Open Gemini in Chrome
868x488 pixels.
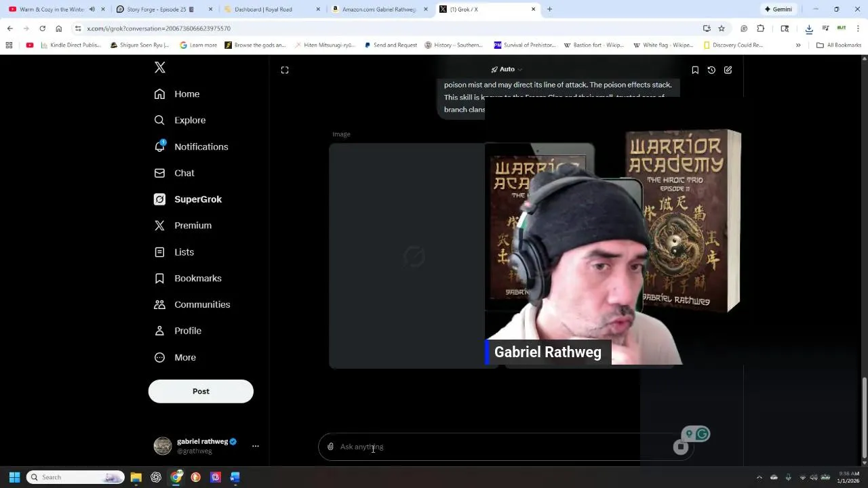pyautogui.click(x=778, y=9)
